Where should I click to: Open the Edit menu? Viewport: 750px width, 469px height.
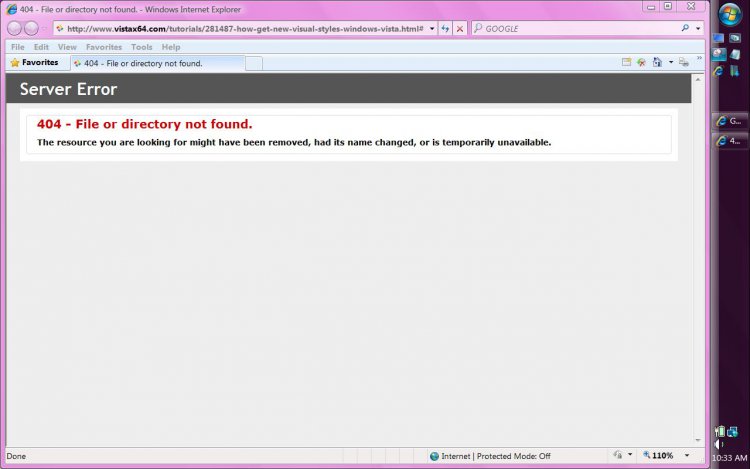pyautogui.click(x=41, y=47)
